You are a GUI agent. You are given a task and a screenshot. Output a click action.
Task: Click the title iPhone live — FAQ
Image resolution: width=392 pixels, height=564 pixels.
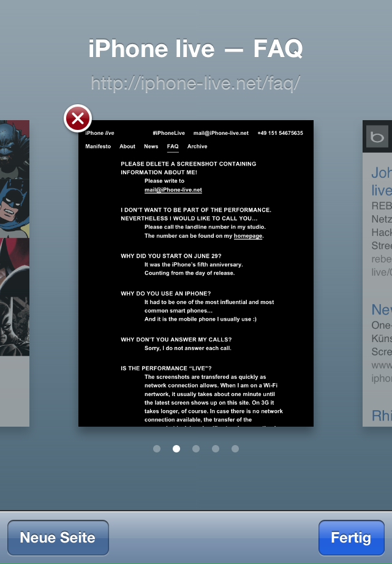click(x=196, y=48)
